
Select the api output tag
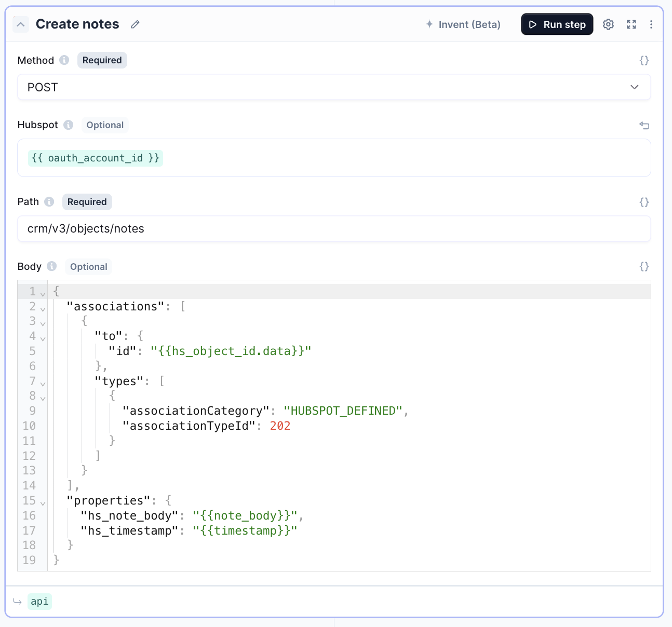point(39,601)
